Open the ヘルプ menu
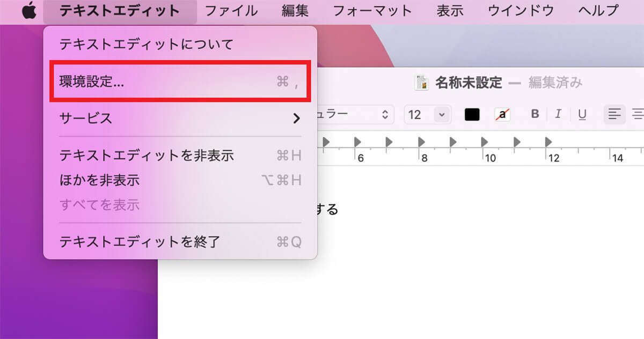Screen dimensions: 644x339 pyautogui.click(x=598, y=11)
